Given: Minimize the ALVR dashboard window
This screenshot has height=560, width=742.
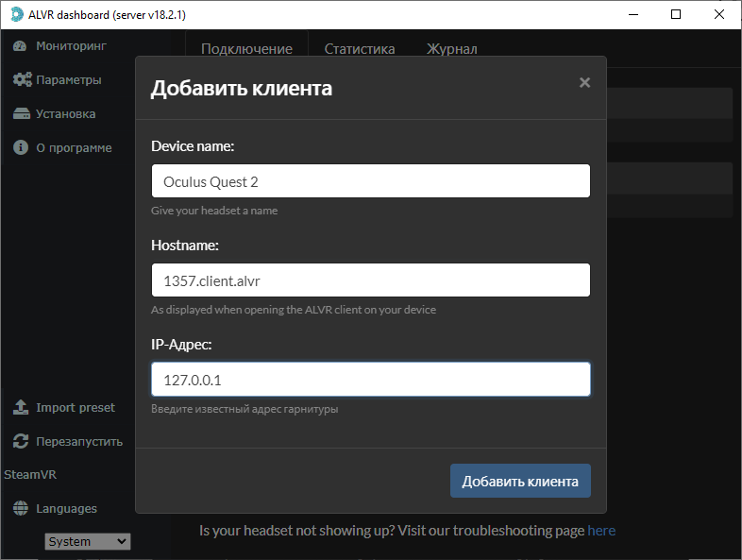Looking at the screenshot, I should click(633, 15).
